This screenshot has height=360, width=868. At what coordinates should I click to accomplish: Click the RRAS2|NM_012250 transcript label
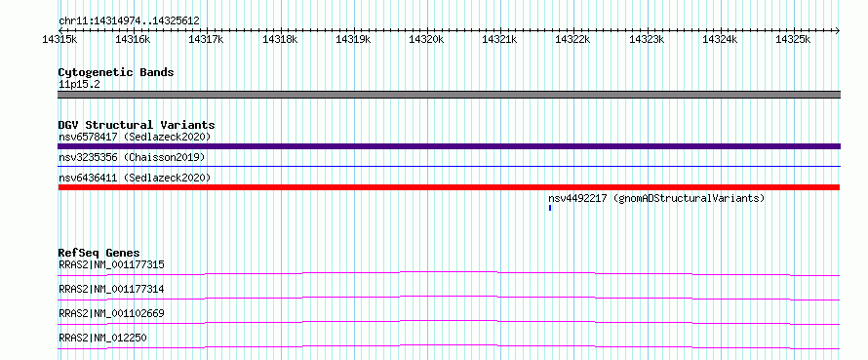pyautogui.click(x=103, y=338)
